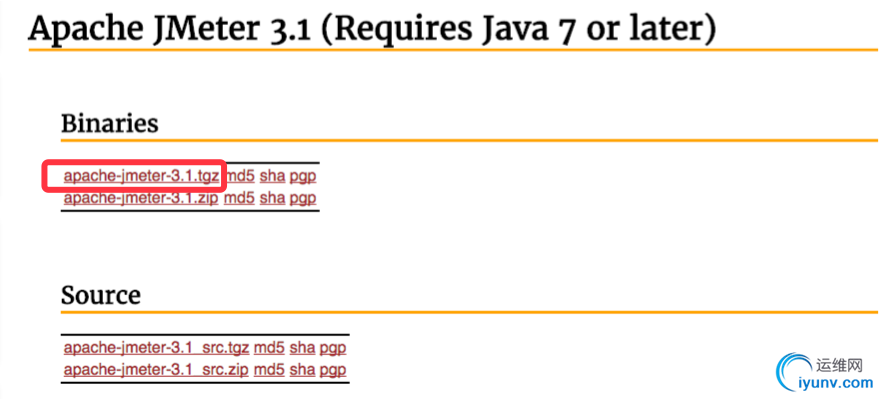The width and height of the screenshot is (879, 399).
Task: Click the Apache JMeter 3.1 page heading
Action: [372, 29]
